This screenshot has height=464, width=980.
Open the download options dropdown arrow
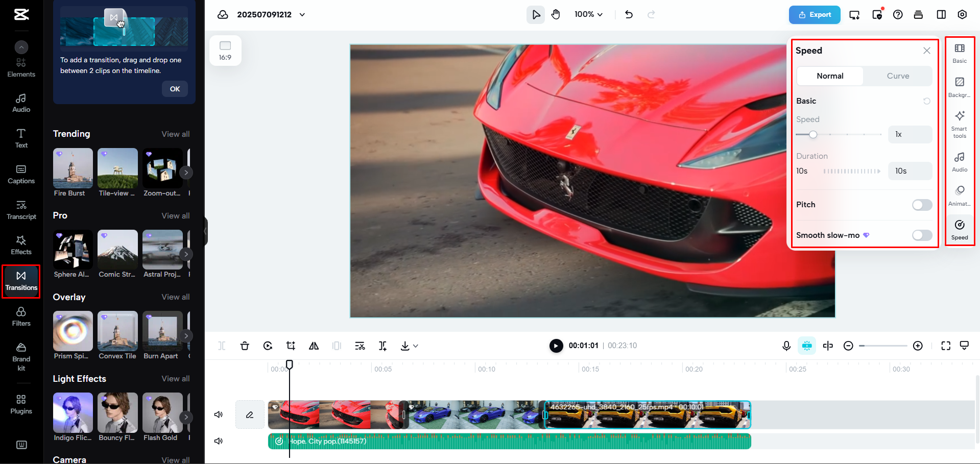415,346
